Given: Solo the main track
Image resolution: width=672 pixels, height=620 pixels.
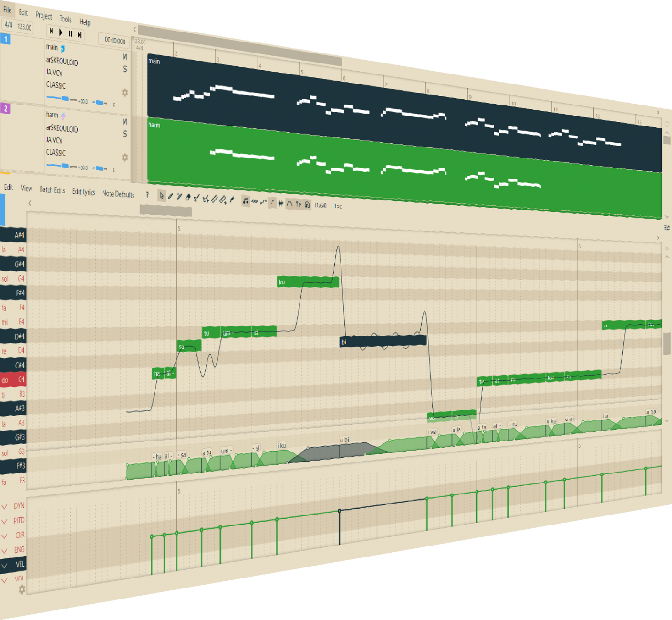Looking at the screenshot, I should pos(125,69).
